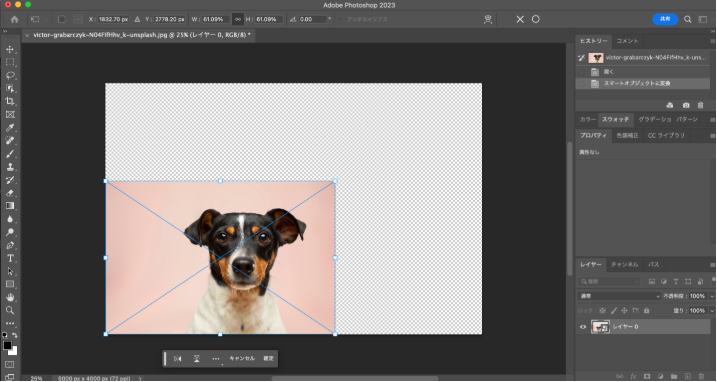
Task: Open fill 塗り dropdown arrow
Action: coord(711,311)
